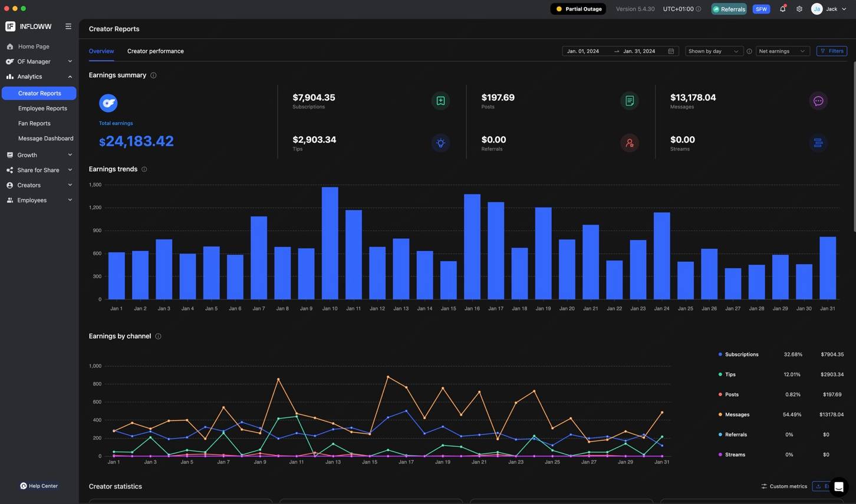Toggle Posts series in channel legend
This screenshot has height=504, width=856.
pyautogui.click(x=728, y=395)
